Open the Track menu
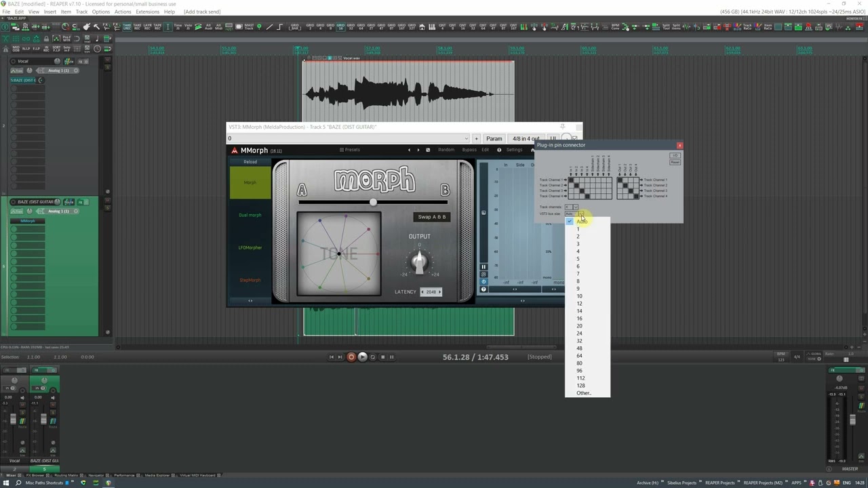 [x=81, y=12]
